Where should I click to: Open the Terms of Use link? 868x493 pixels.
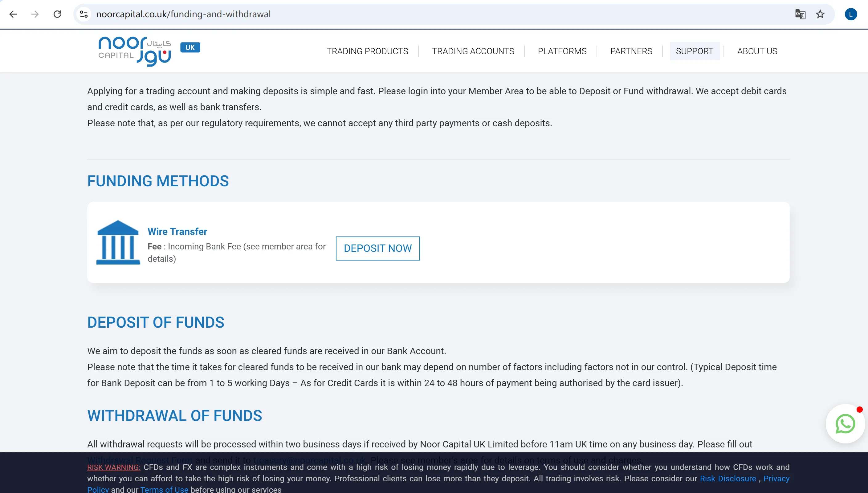click(164, 489)
